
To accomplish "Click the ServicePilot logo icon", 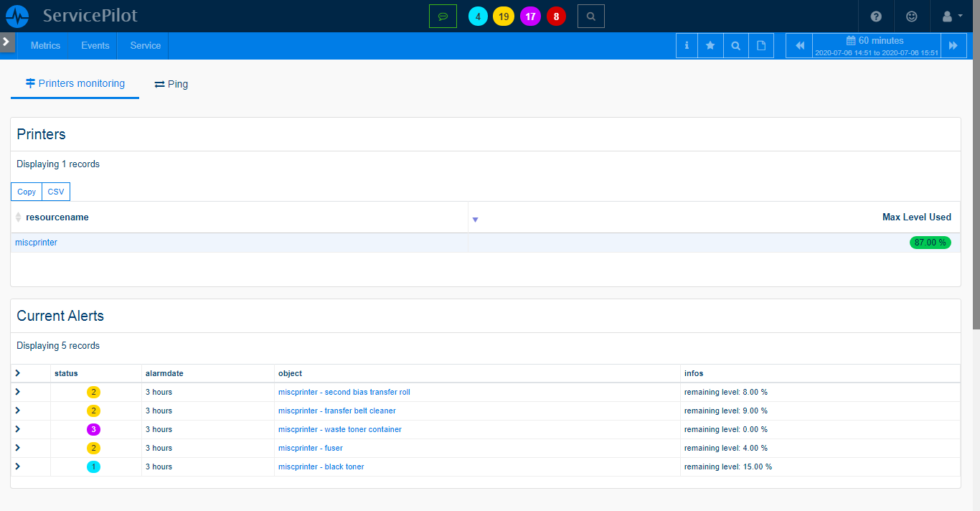I will 17,16.
